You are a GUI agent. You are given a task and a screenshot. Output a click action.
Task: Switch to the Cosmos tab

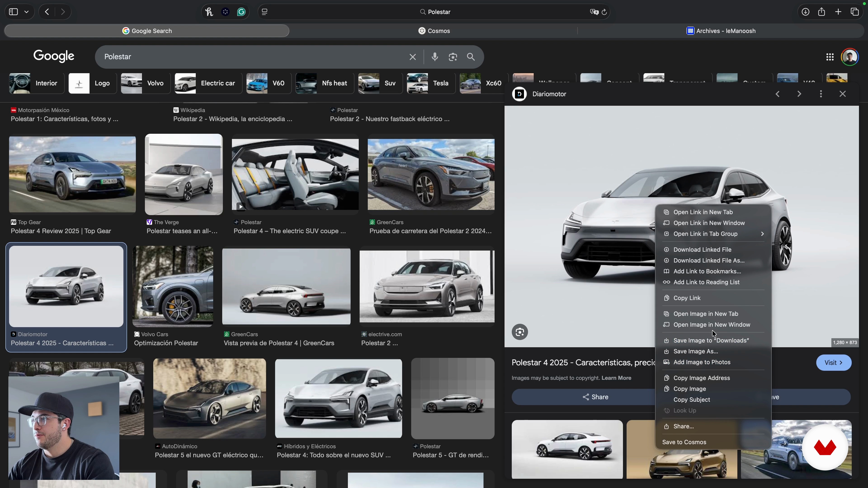pyautogui.click(x=434, y=31)
